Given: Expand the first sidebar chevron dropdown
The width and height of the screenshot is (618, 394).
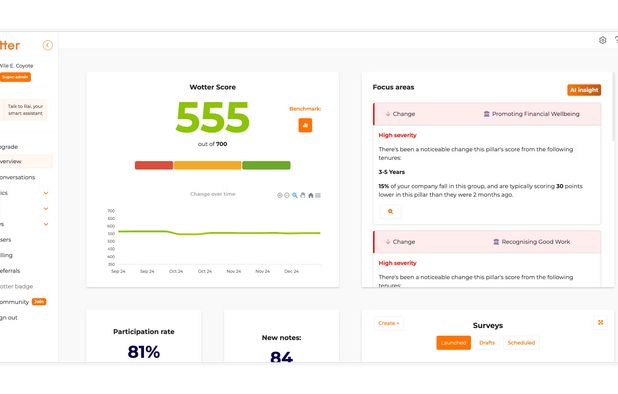Looking at the screenshot, I should tap(46, 193).
